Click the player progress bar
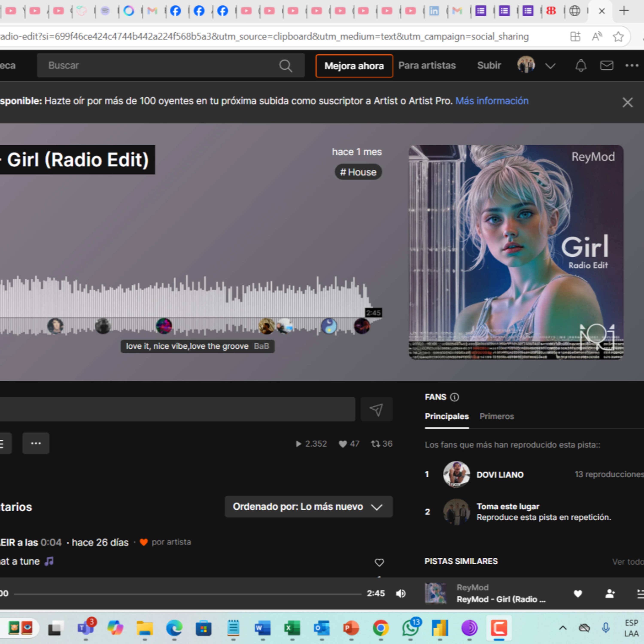This screenshot has width=644, height=644. [188, 594]
